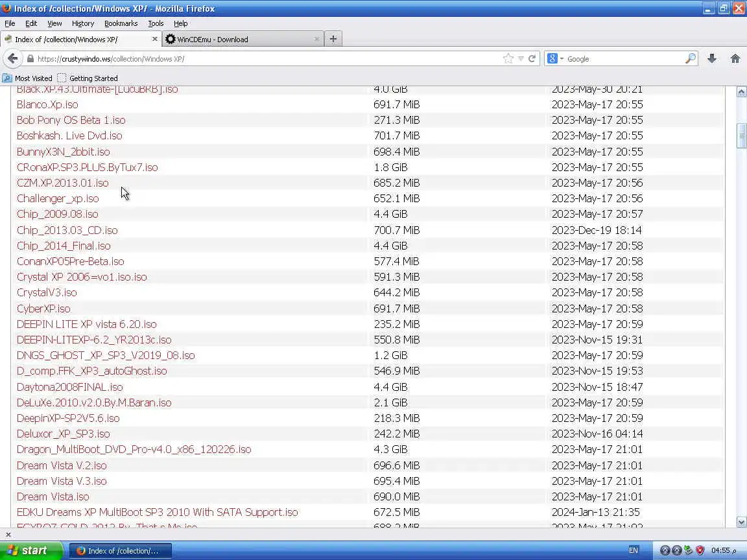Download CyberXP.iso
Viewport: 747px width, 560px height.
(43, 309)
